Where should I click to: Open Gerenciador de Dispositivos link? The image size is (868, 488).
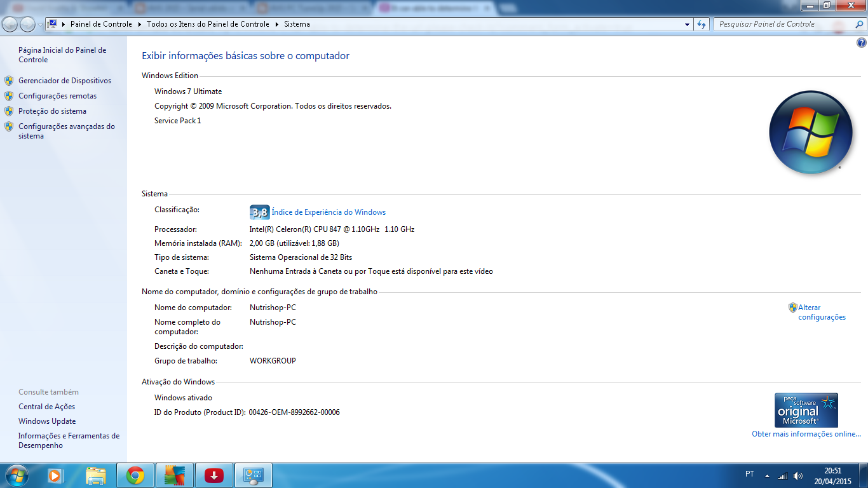pyautogui.click(x=65, y=81)
